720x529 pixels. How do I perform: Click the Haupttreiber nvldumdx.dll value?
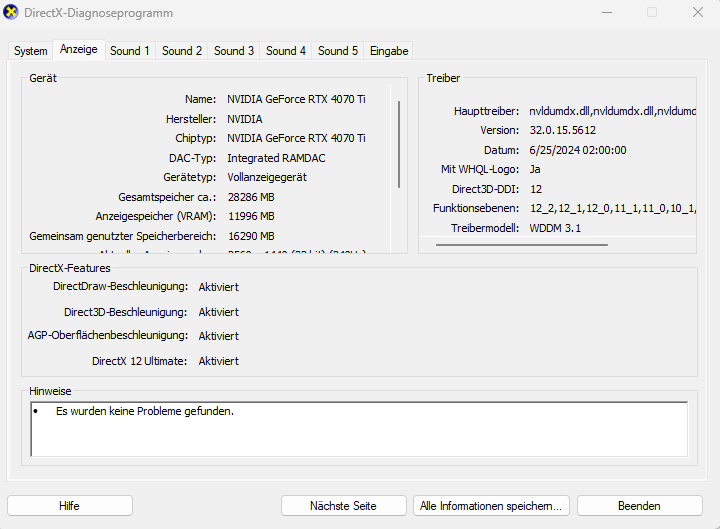(613, 111)
